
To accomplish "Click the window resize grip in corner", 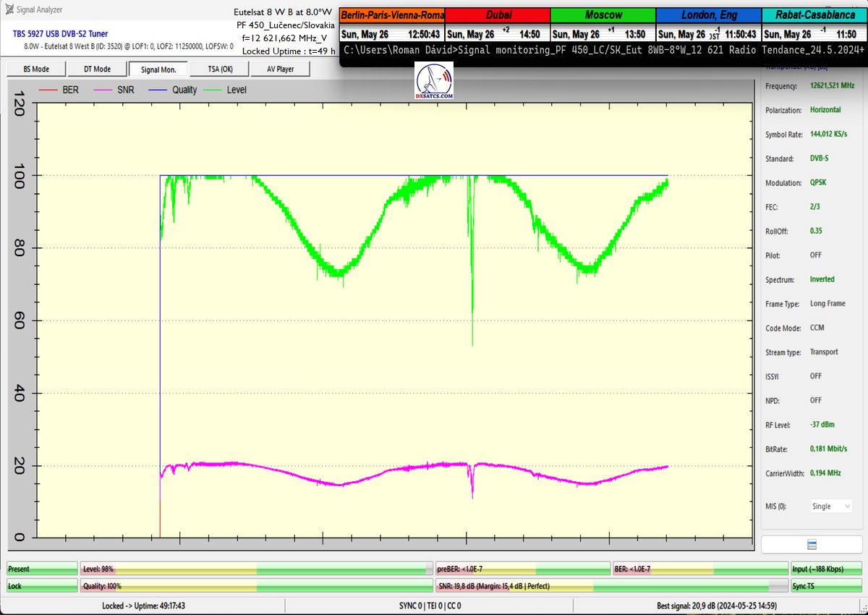I will coord(862,609).
